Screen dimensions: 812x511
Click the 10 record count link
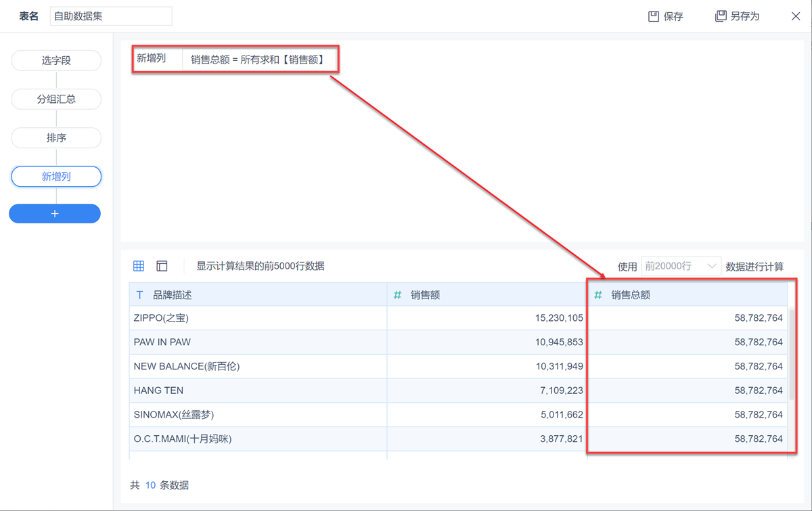pos(150,485)
